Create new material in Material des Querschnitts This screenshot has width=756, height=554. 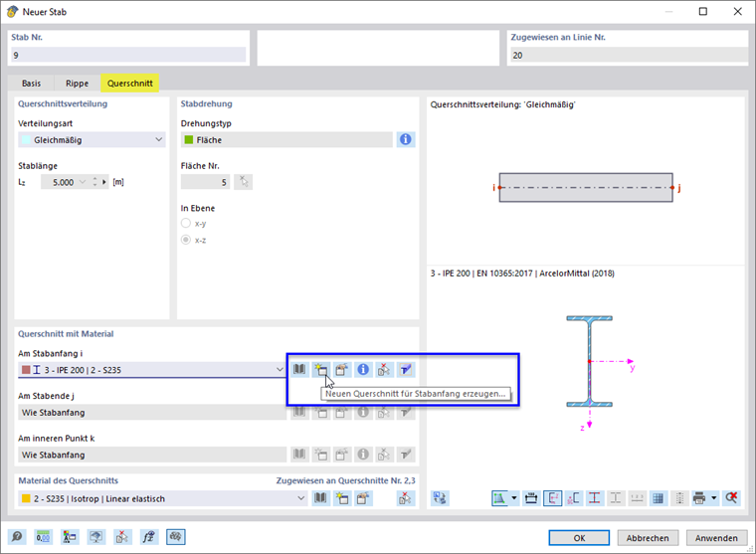click(x=342, y=498)
